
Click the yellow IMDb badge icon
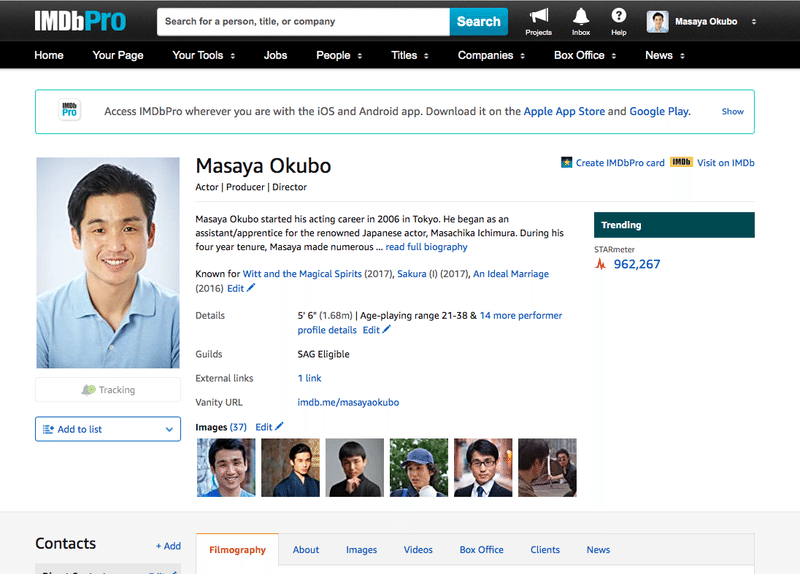681,162
